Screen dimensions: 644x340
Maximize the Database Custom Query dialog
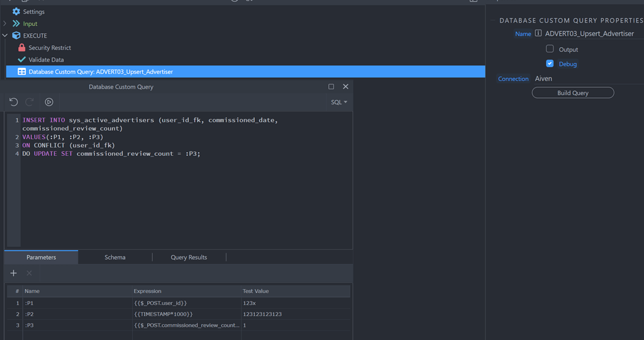331,87
